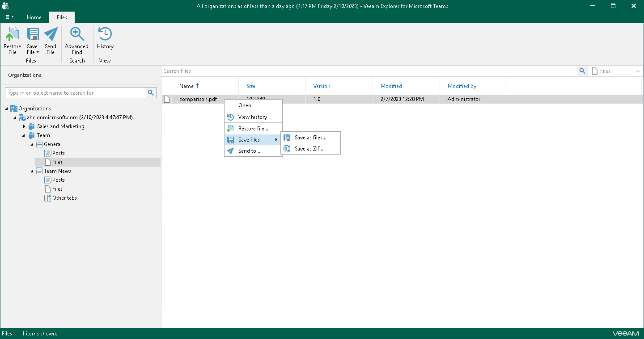Sort file list by Size column

coord(251,86)
